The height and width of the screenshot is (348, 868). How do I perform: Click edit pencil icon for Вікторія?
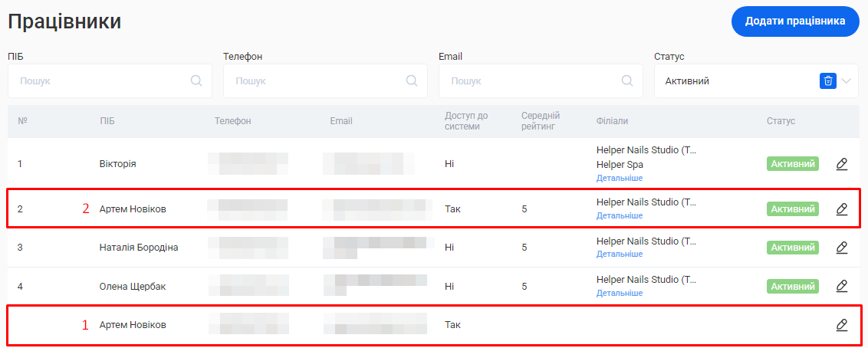click(841, 163)
